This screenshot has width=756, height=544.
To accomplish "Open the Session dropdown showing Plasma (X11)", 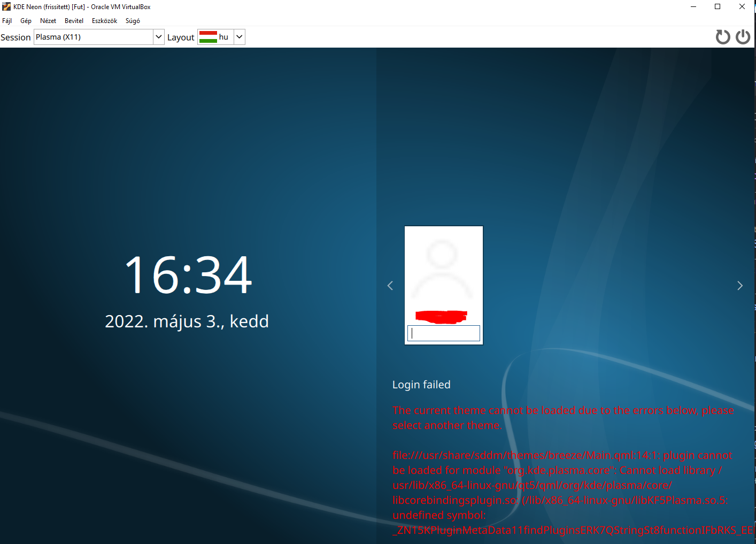I will click(x=99, y=37).
